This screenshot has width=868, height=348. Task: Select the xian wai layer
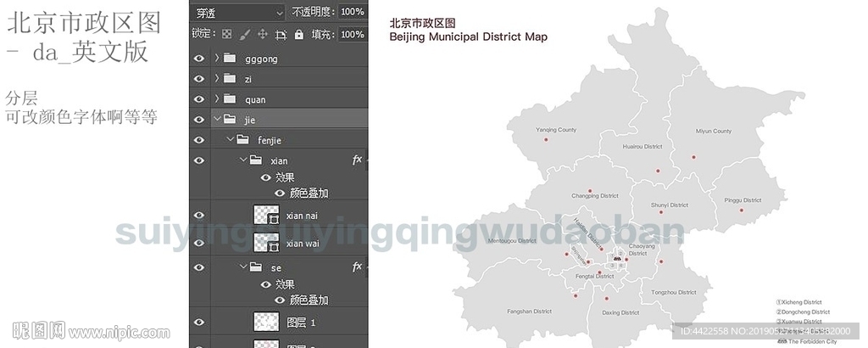pos(303,244)
